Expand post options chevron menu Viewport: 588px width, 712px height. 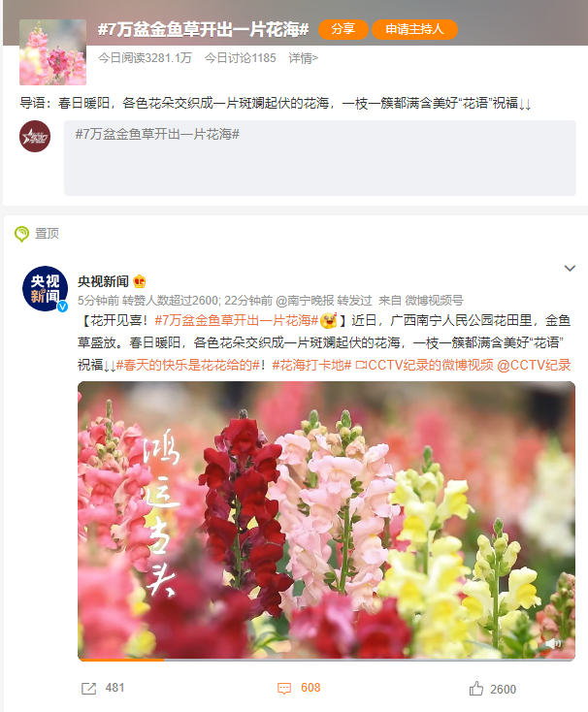[570, 269]
